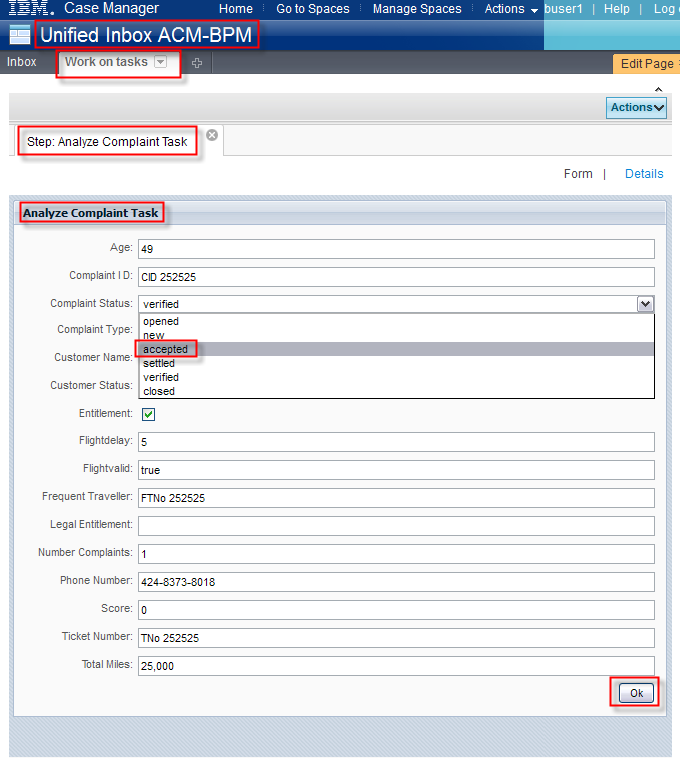Click the Age input field
The width and height of the screenshot is (680, 762).
[396, 249]
